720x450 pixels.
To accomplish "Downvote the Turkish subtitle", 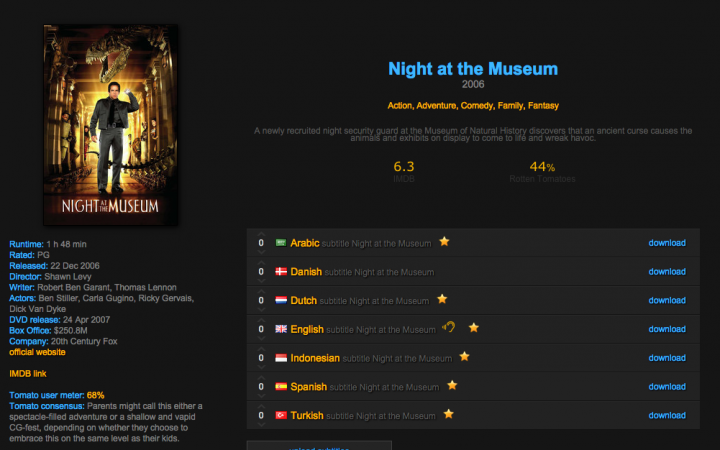I will 261,424.
